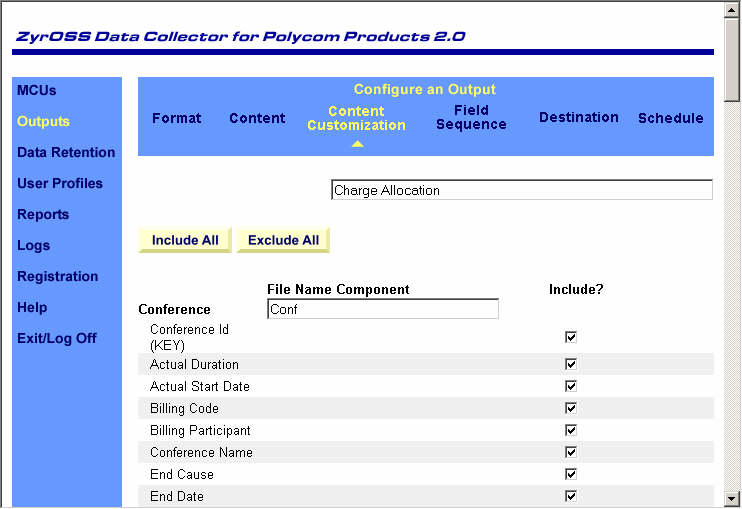742x509 pixels.
Task: Select the Content Customization tab
Action: pyautogui.click(x=356, y=118)
